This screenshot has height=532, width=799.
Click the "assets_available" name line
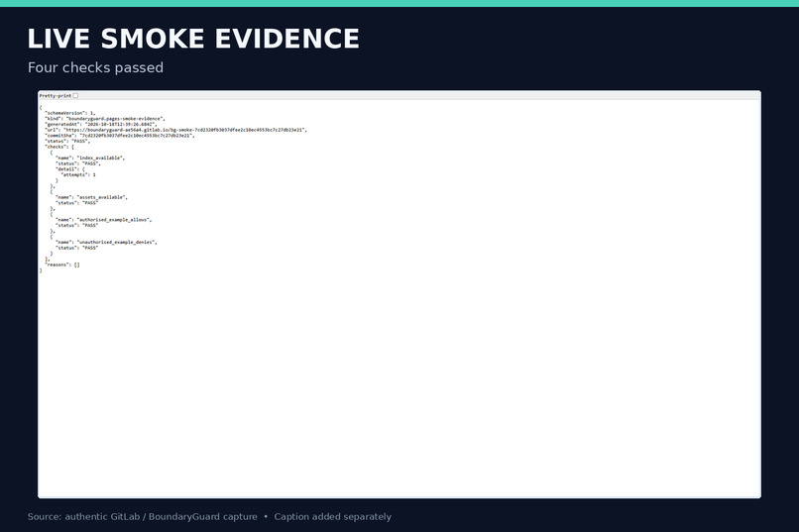[x=91, y=197]
